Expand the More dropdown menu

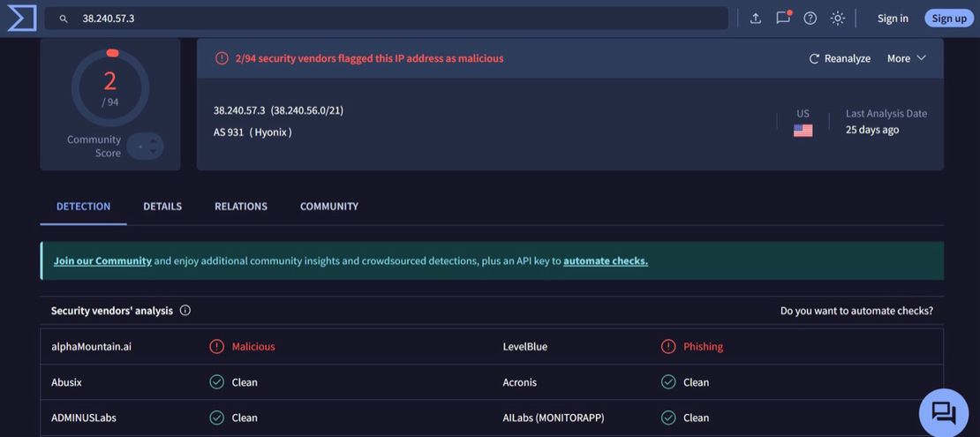point(907,58)
